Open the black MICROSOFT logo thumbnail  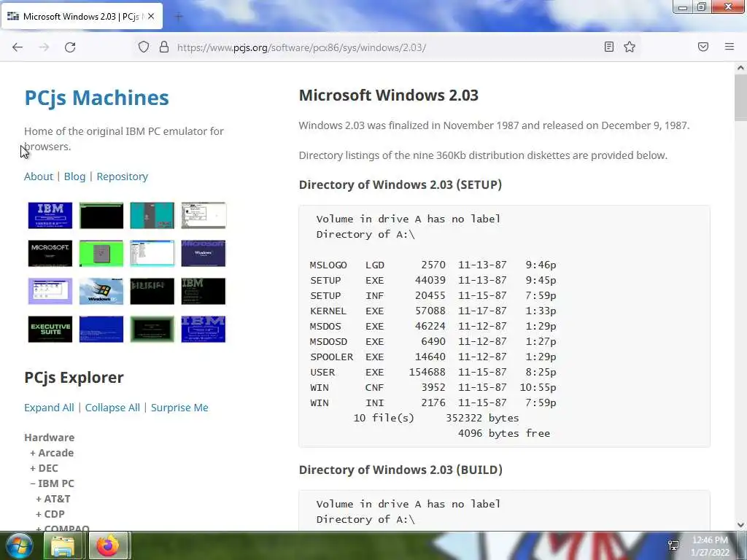pos(50,253)
